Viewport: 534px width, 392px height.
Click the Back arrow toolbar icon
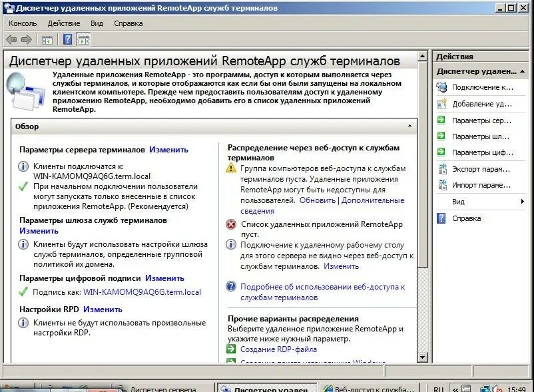[x=11, y=40]
